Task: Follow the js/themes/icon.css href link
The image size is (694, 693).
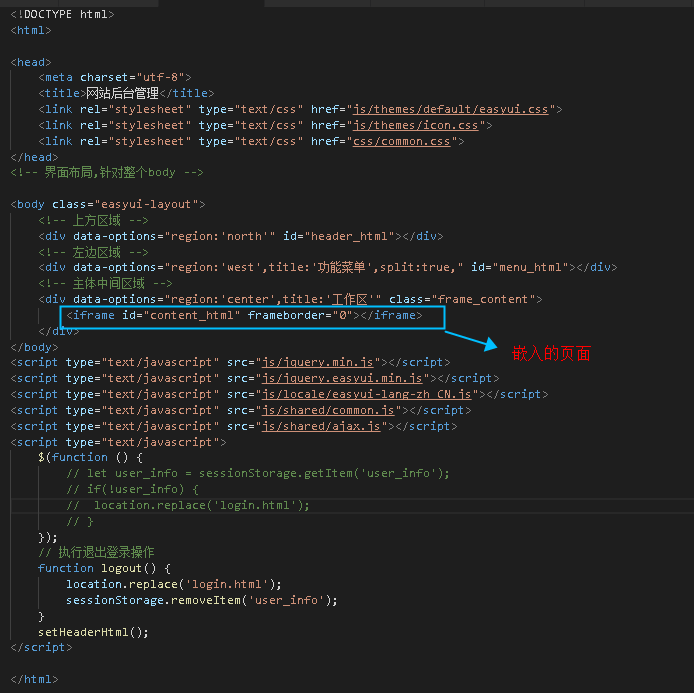Action: tap(416, 125)
